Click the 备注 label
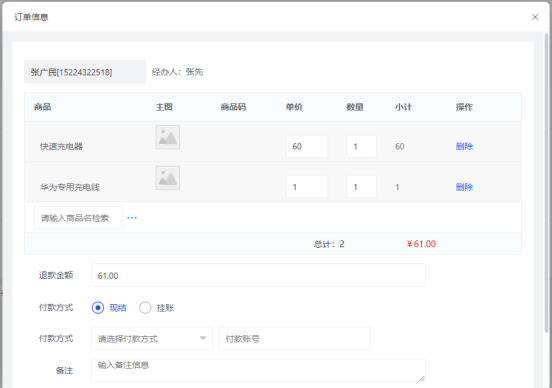The width and height of the screenshot is (552, 388). 64,370
